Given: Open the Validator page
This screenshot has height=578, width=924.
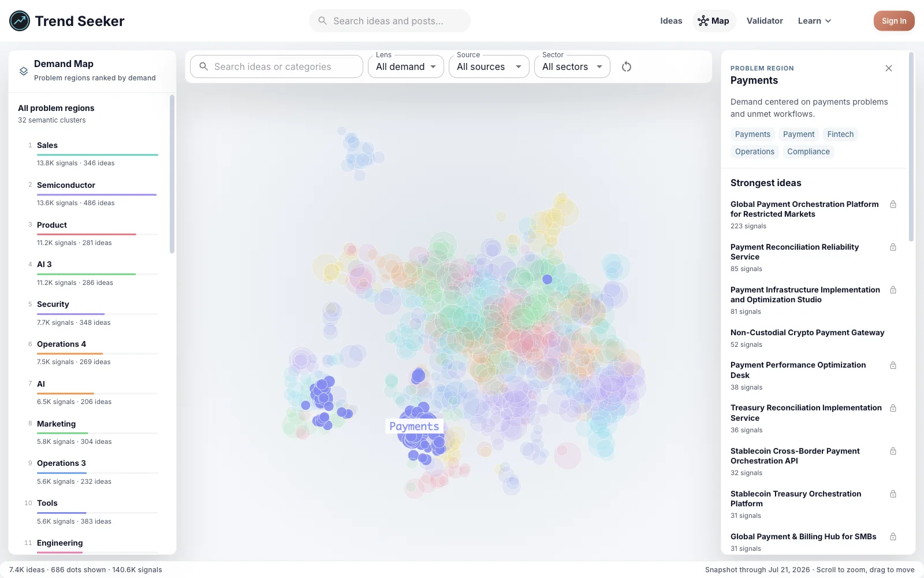Looking at the screenshot, I should [x=765, y=21].
